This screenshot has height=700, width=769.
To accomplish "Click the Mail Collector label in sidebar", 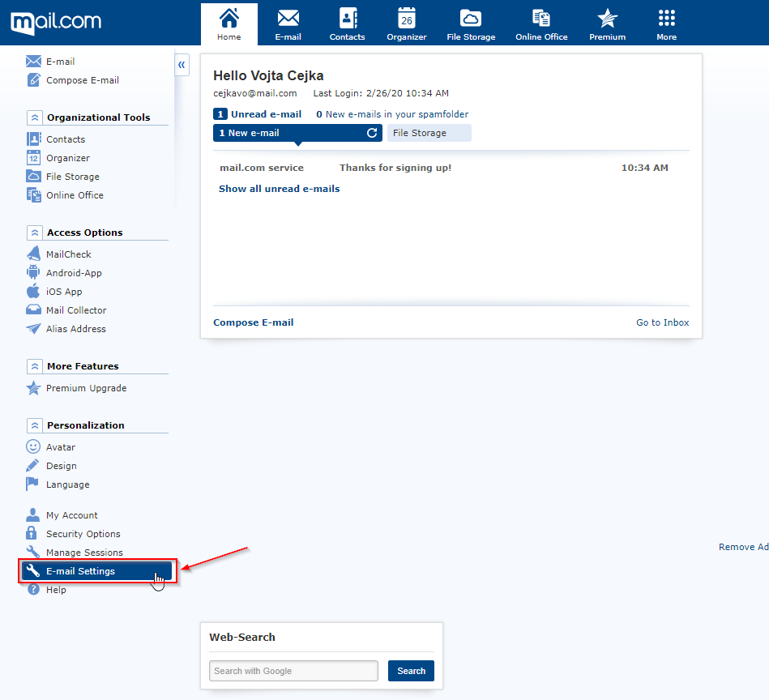I will [x=76, y=310].
